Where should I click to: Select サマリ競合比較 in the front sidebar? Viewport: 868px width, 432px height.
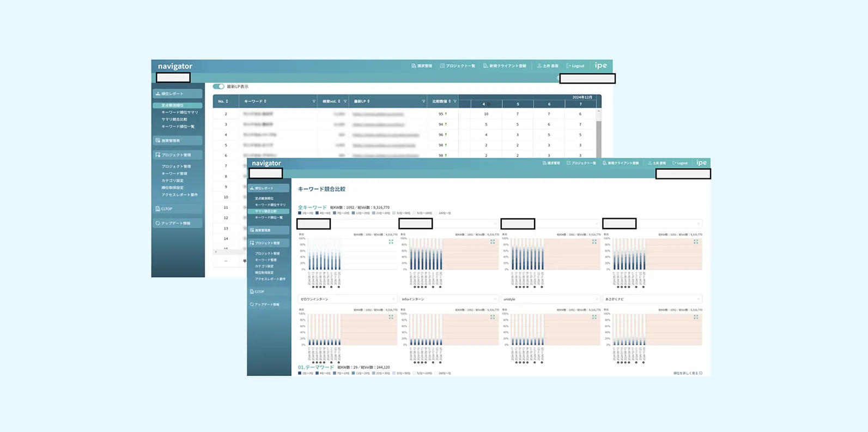(x=266, y=211)
